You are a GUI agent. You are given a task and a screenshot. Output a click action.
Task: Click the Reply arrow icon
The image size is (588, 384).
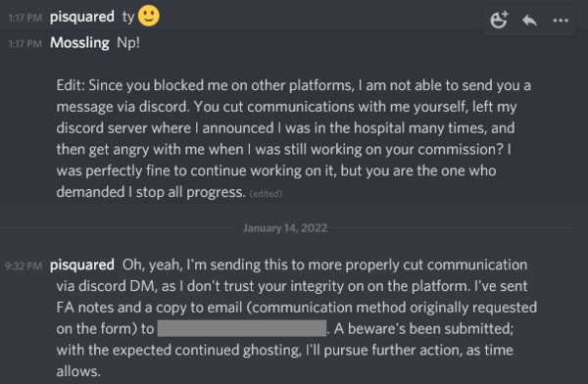tap(529, 21)
